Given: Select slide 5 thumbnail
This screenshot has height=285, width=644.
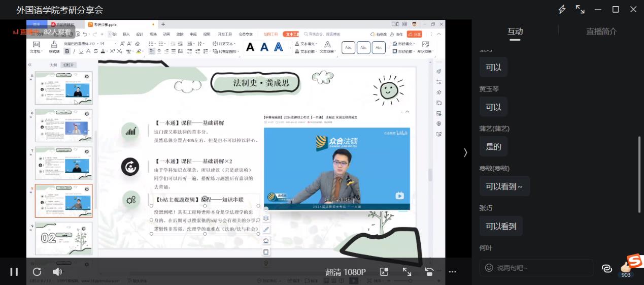Looking at the screenshot, I should 63,88.
